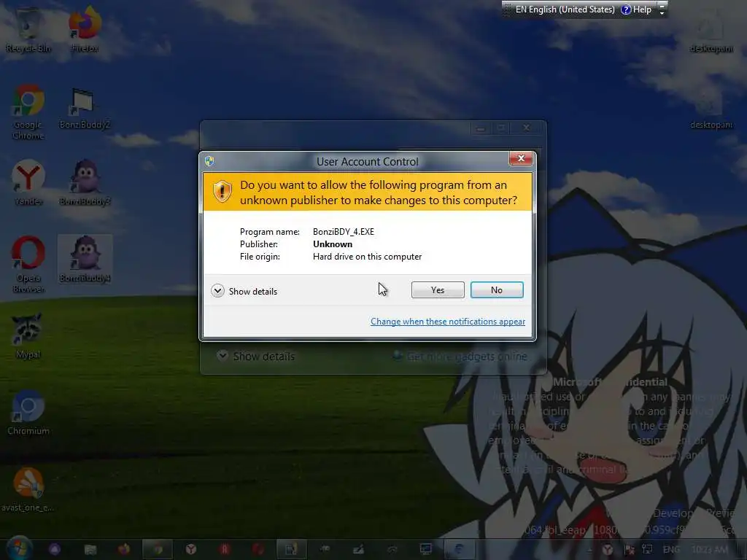
Task: Click the Action Center flag tray icon
Action: [x=628, y=550]
